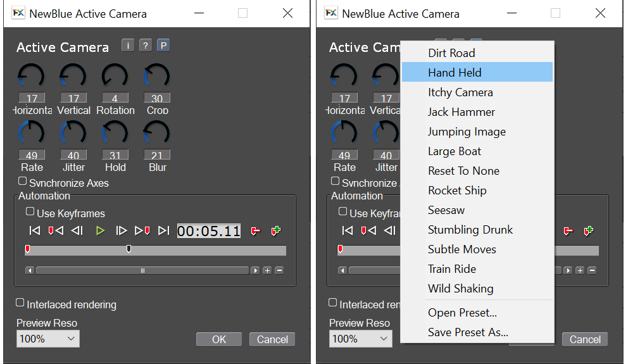This screenshot has width=628, height=364.
Task: Click the info 'i' icon beside Active Camera
Action: point(128,45)
